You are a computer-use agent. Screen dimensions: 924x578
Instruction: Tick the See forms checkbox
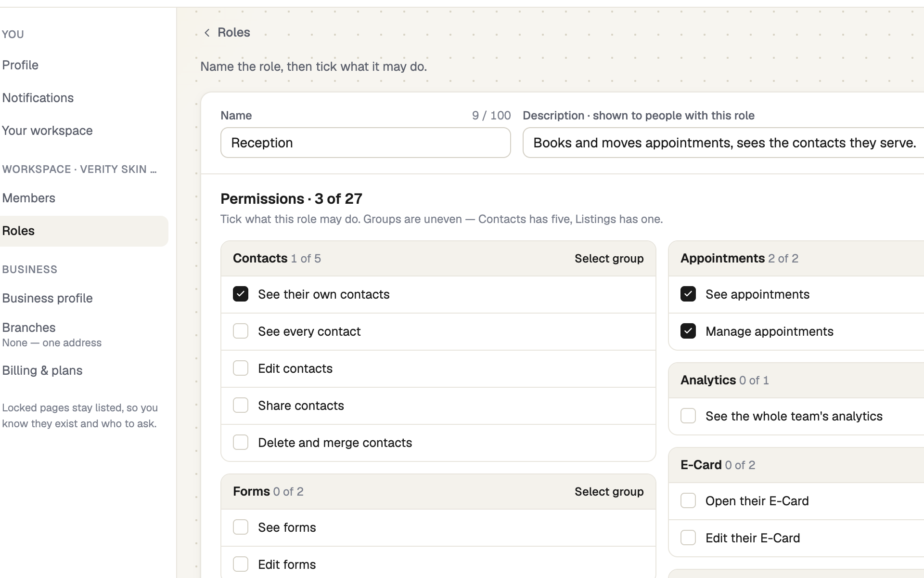coord(241,527)
